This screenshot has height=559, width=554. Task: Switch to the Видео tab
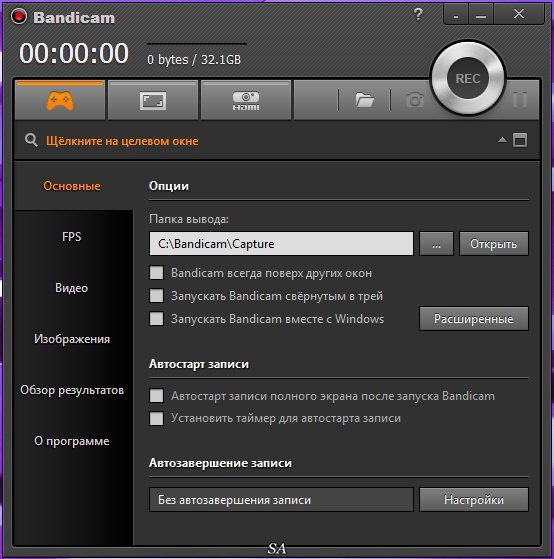pos(72,288)
